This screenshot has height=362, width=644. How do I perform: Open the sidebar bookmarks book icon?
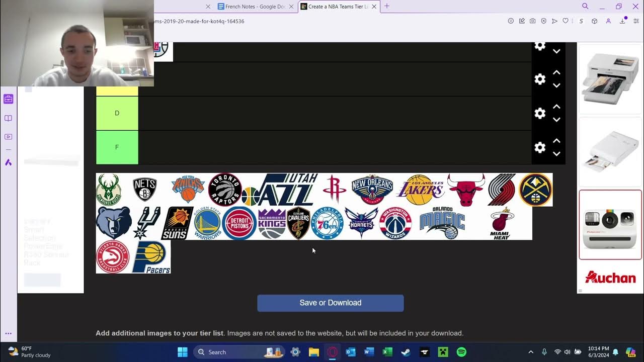(x=8, y=118)
